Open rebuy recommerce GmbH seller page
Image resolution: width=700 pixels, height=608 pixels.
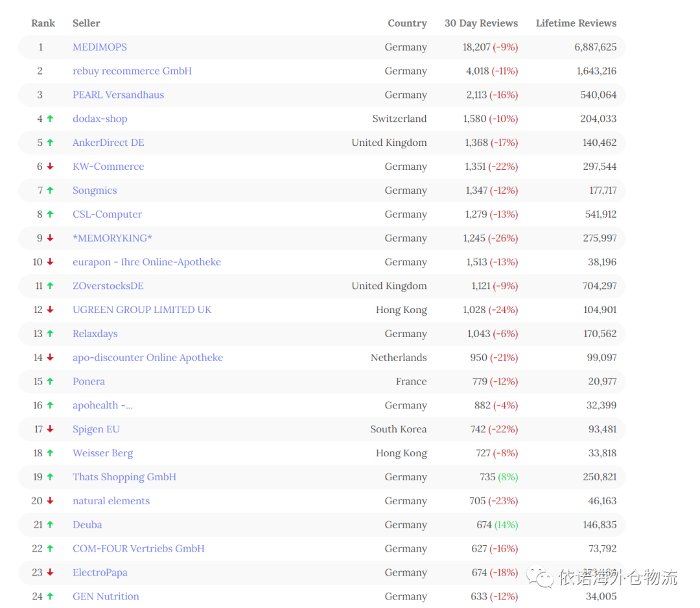(x=132, y=71)
